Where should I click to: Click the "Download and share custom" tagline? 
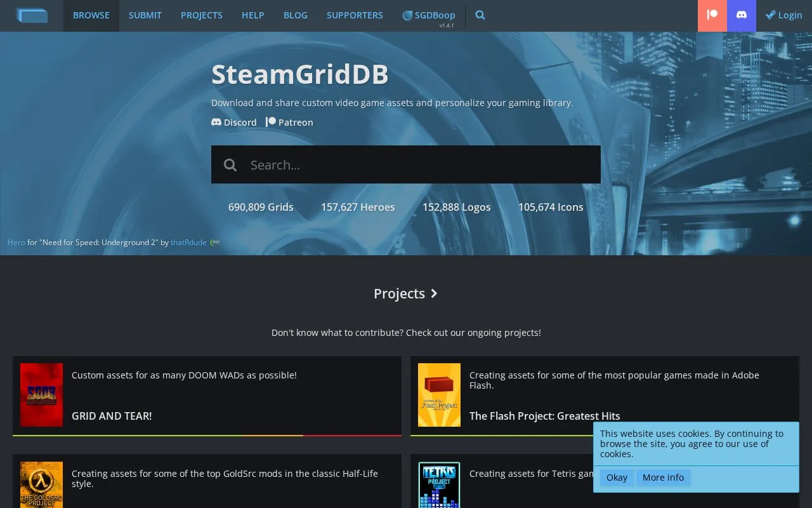[x=392, y=103]
